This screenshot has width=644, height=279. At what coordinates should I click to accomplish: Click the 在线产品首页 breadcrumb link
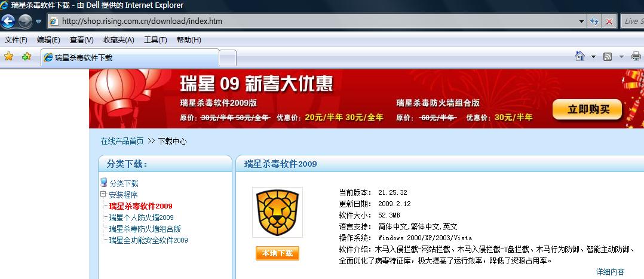pos(122,141)
